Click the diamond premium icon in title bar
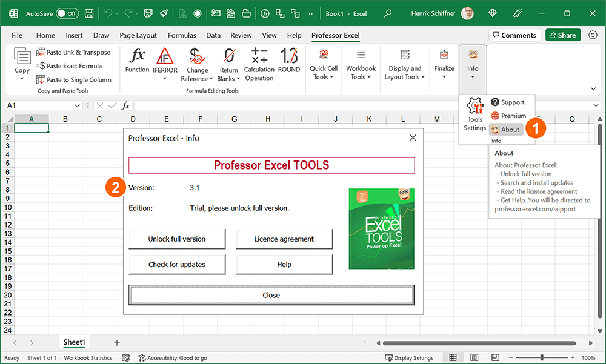 [492, 13]
